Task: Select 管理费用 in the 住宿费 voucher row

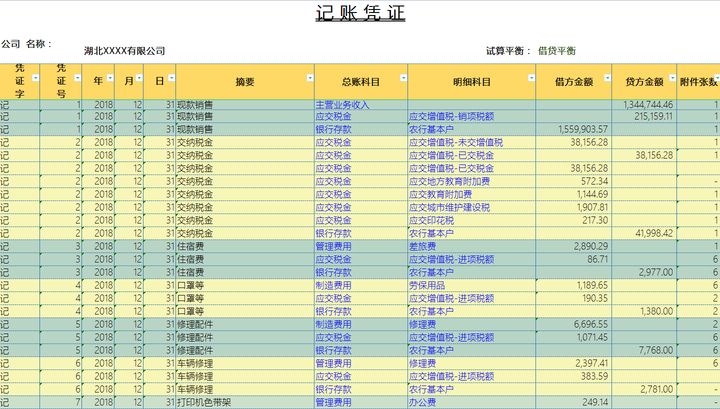Action: [x=361, y=247]
